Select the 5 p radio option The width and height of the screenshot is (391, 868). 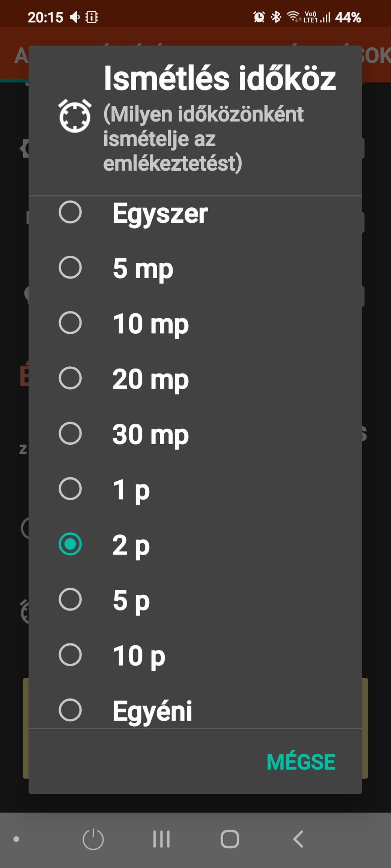(x=195, y=600)
